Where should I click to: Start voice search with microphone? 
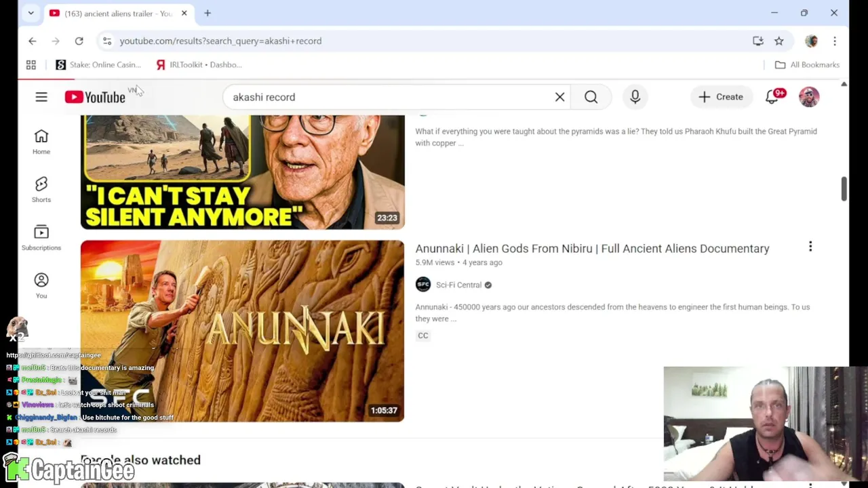pos(635,97)
